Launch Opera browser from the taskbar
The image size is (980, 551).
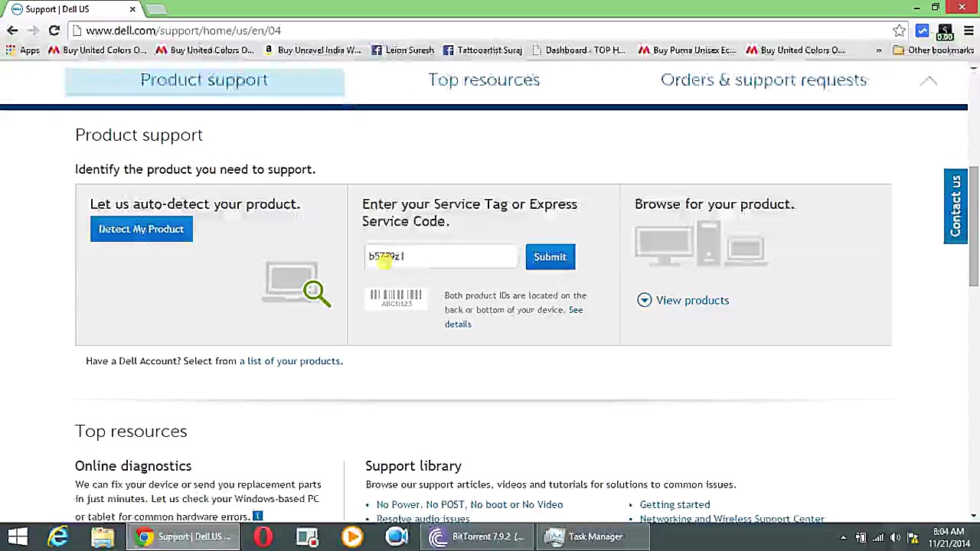[x=263, y=536]
